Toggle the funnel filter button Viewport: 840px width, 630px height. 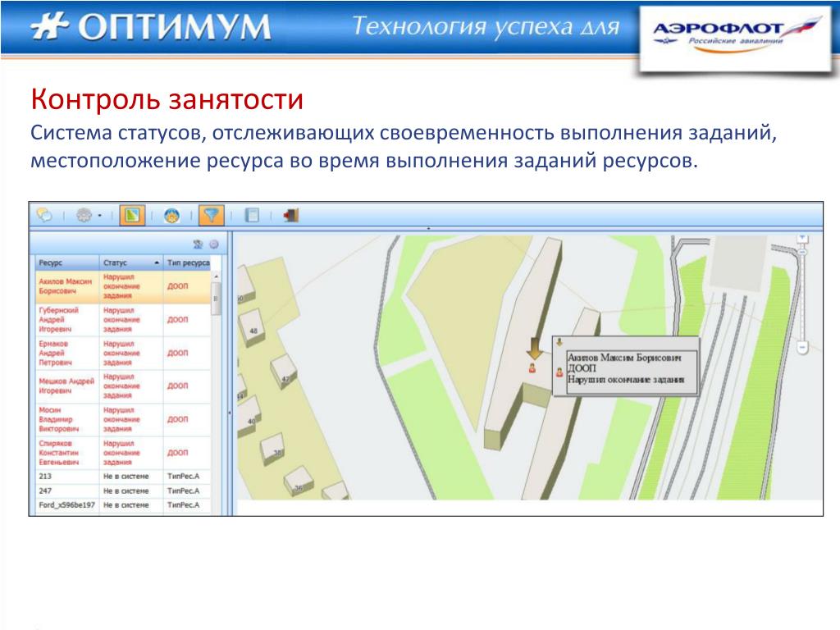pos(212,216)
